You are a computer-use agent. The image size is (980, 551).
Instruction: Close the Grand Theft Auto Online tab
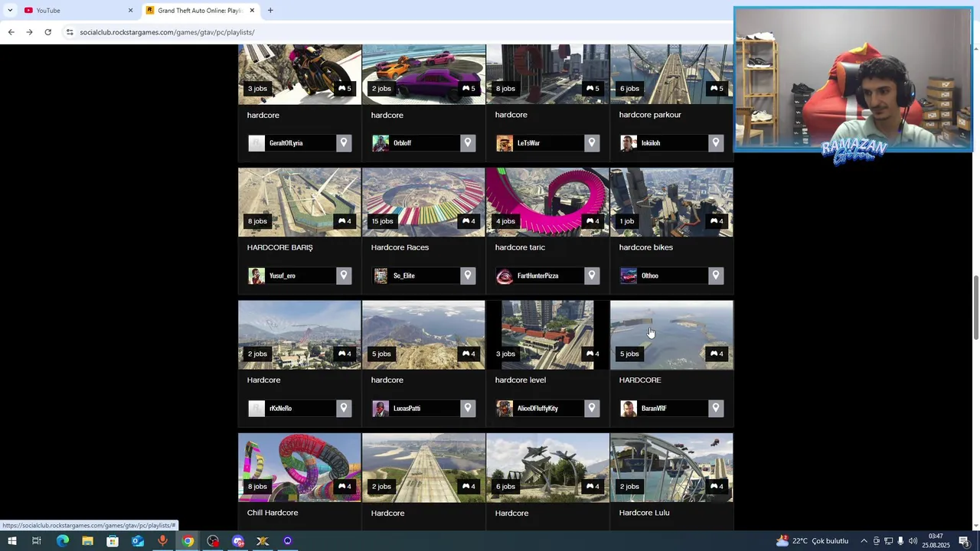pyautogui.click(x=252, y=10)
